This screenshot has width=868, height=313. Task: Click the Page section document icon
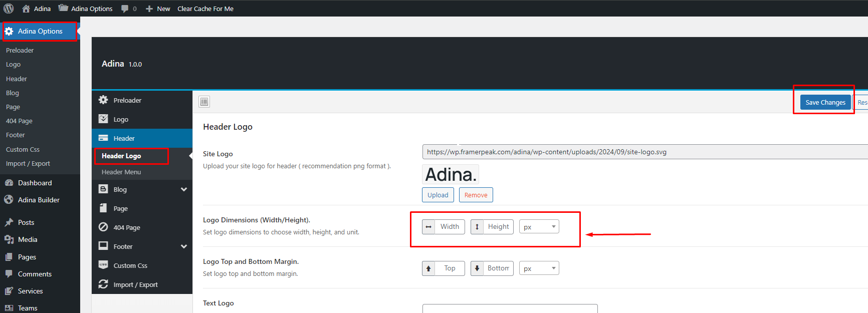103,208
